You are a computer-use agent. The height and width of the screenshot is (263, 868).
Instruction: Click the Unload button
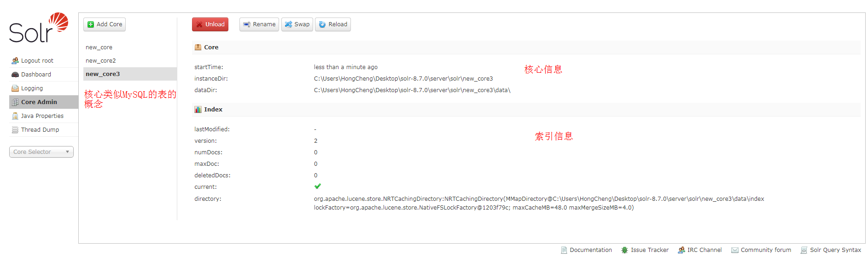(210, 24)
